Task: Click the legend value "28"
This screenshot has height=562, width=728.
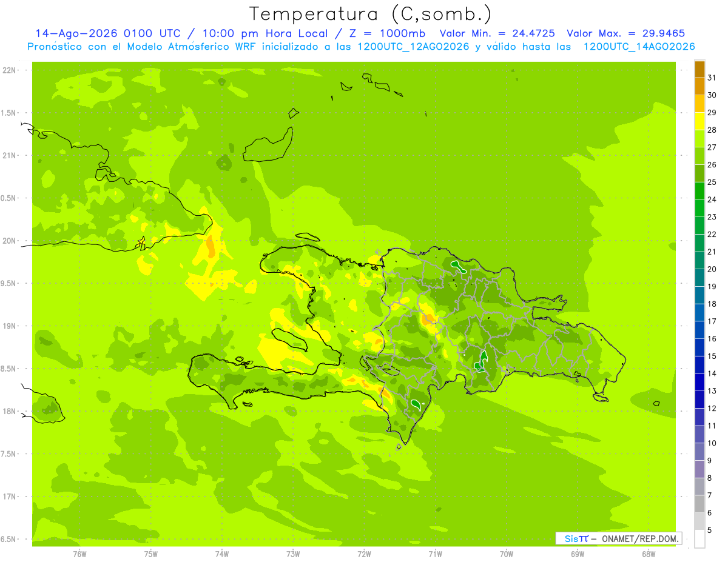Action: coord(712,130)
